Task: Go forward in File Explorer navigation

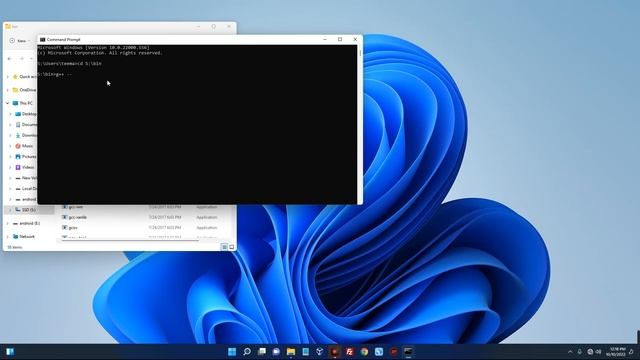Action: click(22, 59)
